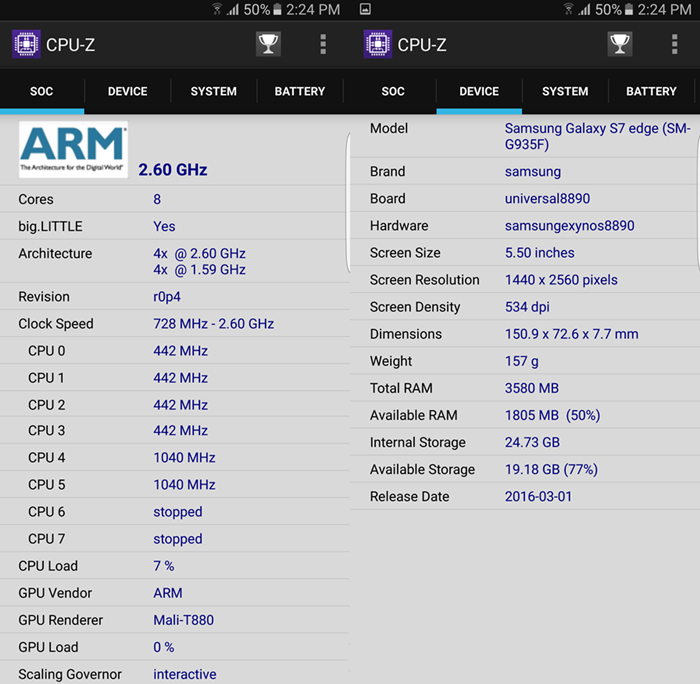
Task: Select Release Date '2016-03-01'
Action: pyautogui.click(x=538, y=496)
